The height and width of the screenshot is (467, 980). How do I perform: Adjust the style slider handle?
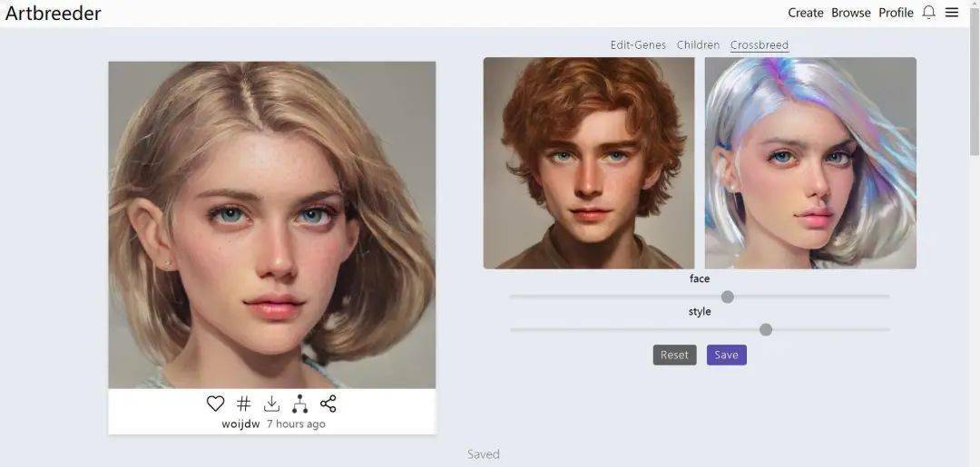pos(766,330)
